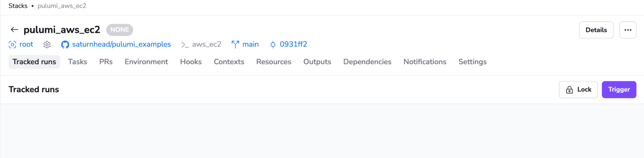The width and height of the screenshot is (644, 158).
Task: View the Outputs tab
Action: tap(317, 62)
